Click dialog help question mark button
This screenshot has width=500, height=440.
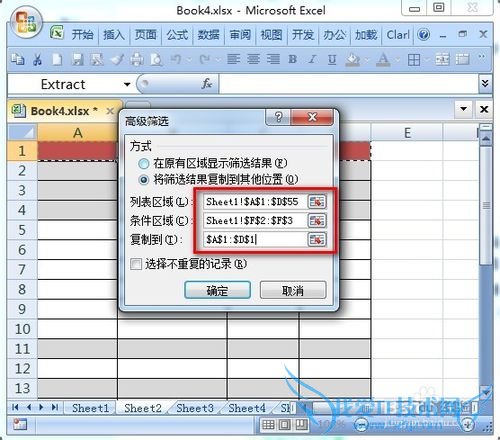(278, 117)
